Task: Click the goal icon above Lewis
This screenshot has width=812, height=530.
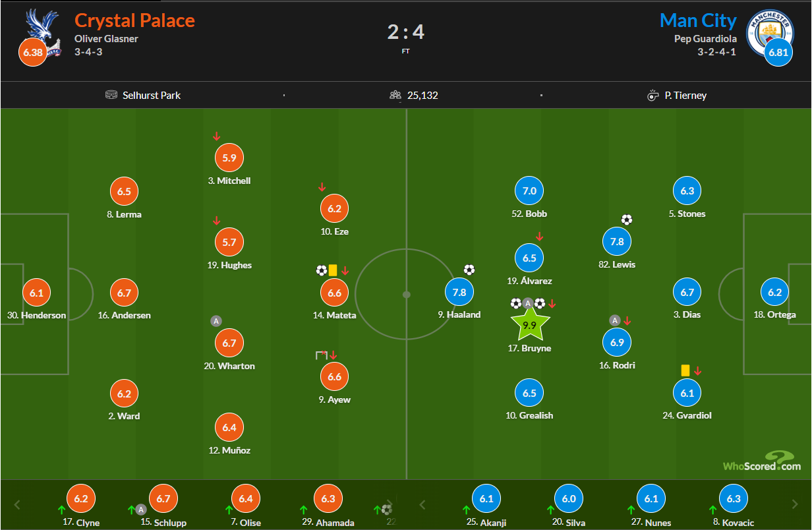Action: tap(626, 220)
